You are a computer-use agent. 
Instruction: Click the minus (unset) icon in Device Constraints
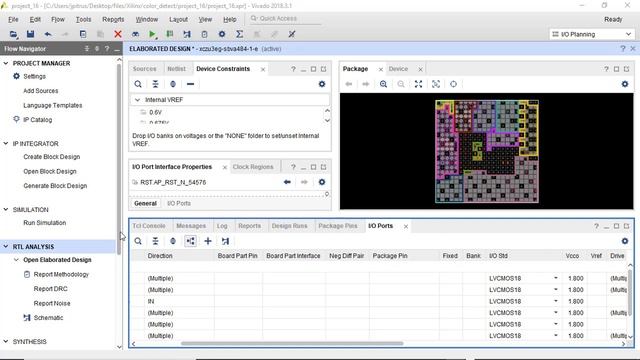(190, 84)
